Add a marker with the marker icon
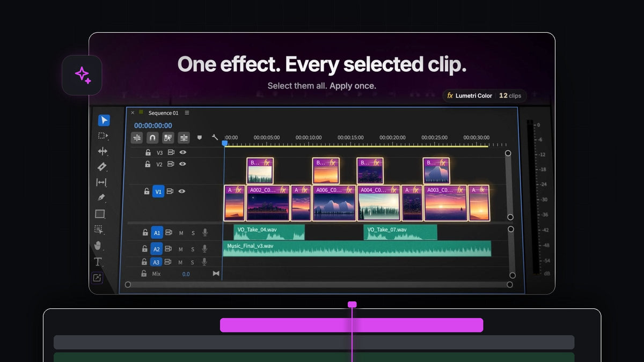 tap(200, 137)
